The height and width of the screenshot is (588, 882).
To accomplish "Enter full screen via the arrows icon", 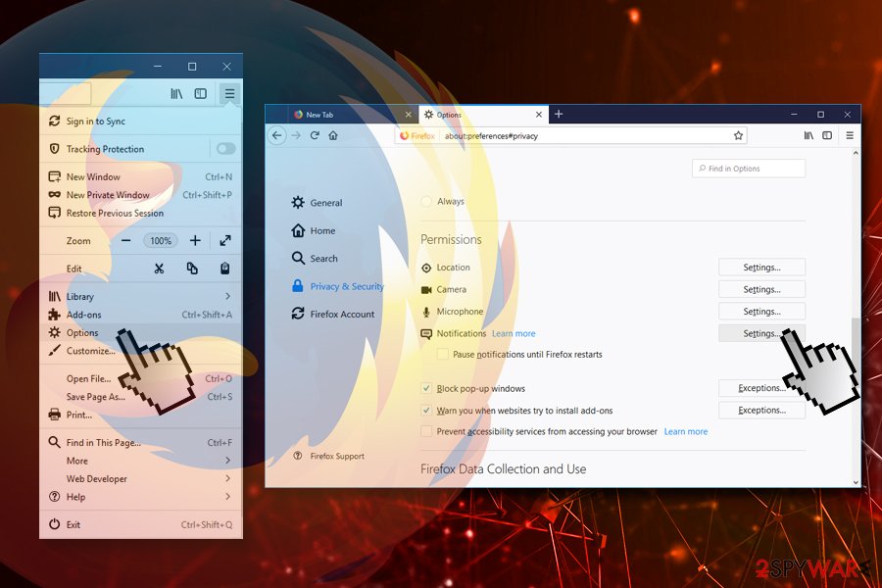I will click(225, 241).
